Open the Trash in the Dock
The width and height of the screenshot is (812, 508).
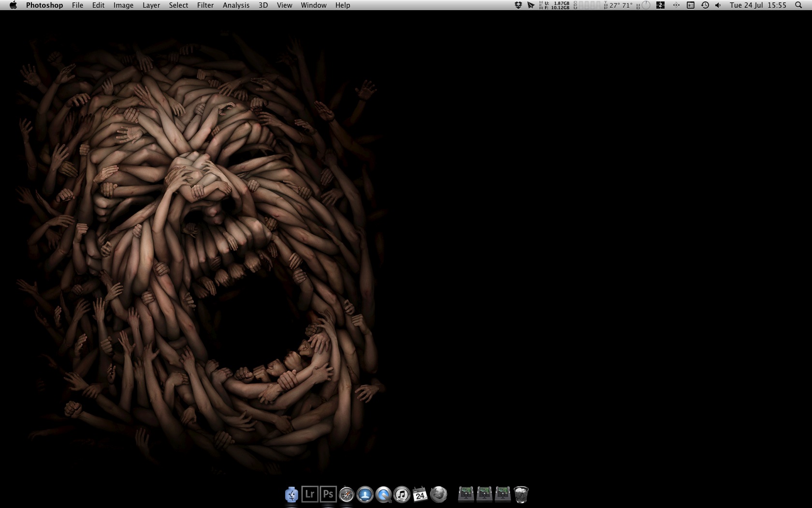[521, 494]
